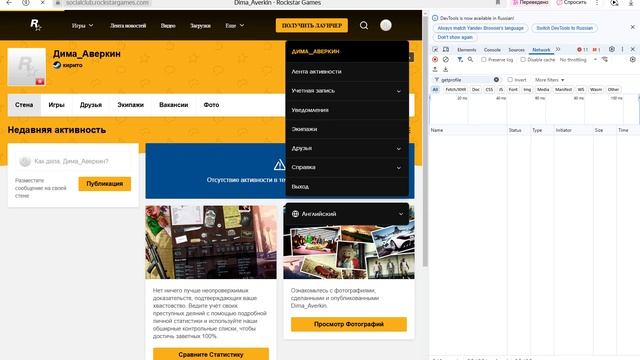Expand Друзья section in dropdown menu
This screenshot has height=360, width=640.
point(347,148)
